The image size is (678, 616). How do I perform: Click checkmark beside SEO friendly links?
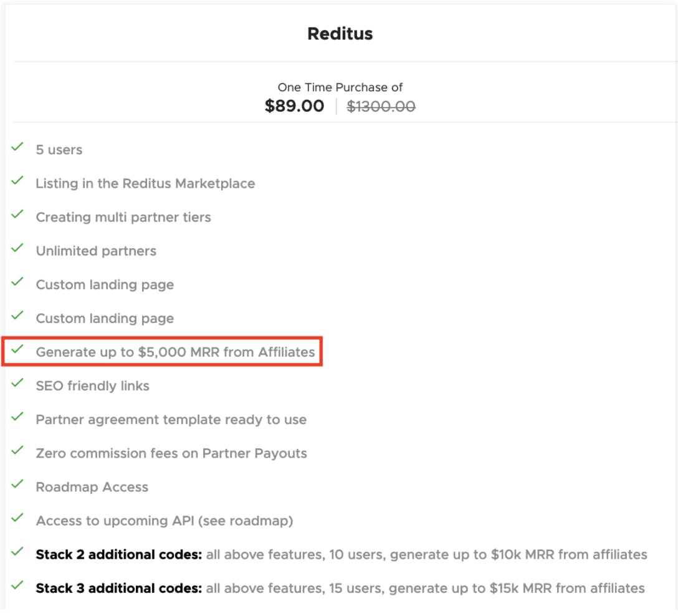pos(17,383)
